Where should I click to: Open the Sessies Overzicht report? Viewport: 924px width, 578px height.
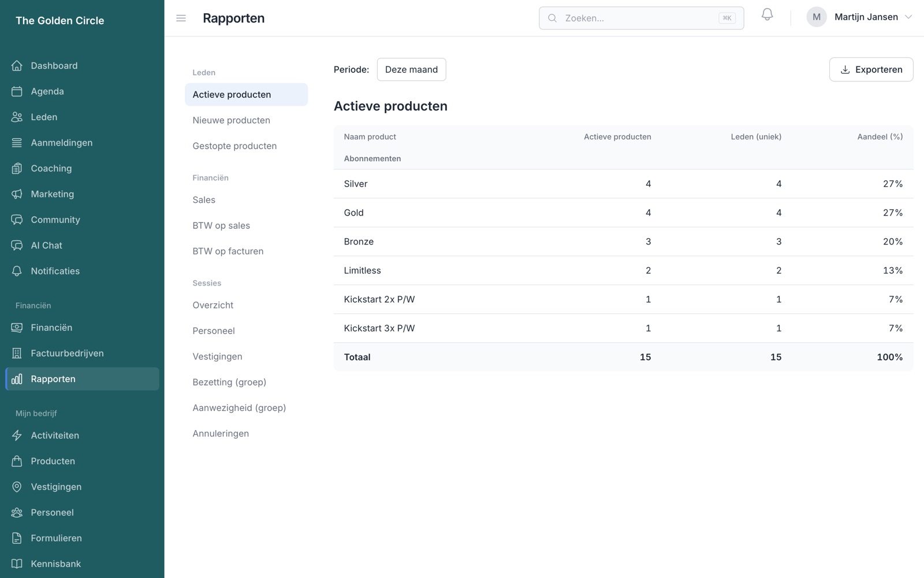(246, 305)
